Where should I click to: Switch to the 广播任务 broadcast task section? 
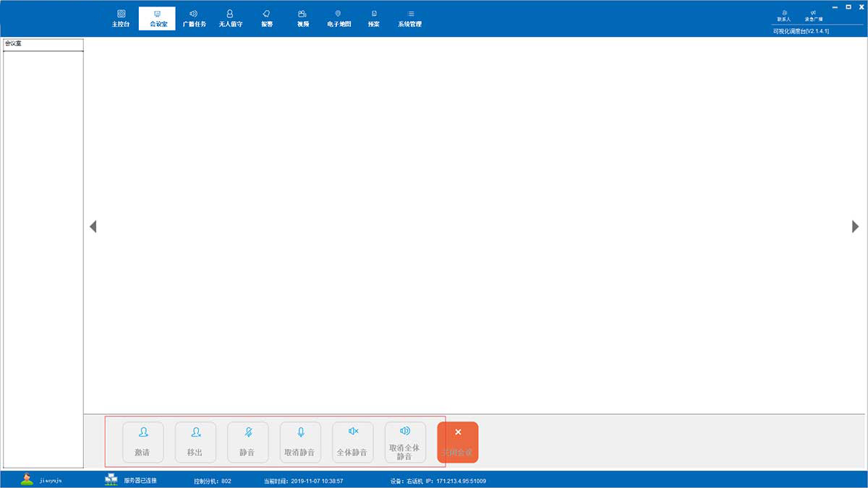click(194, 18)
